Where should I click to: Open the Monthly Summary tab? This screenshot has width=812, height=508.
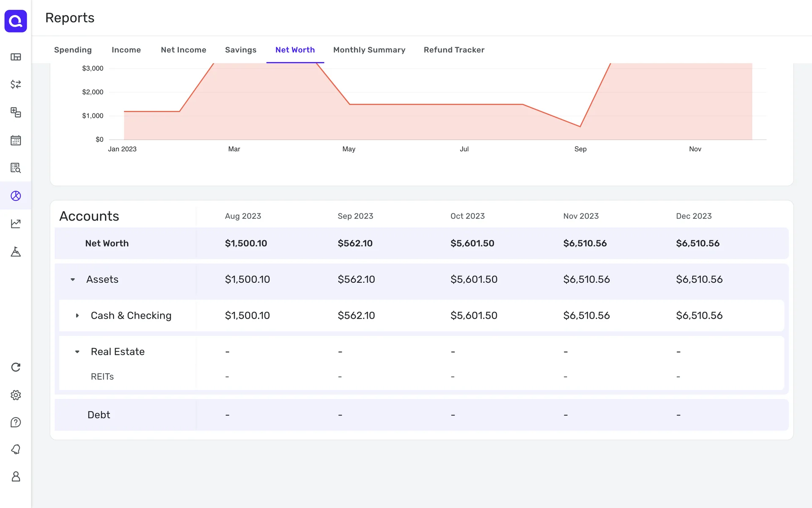(x=369, y=50)
